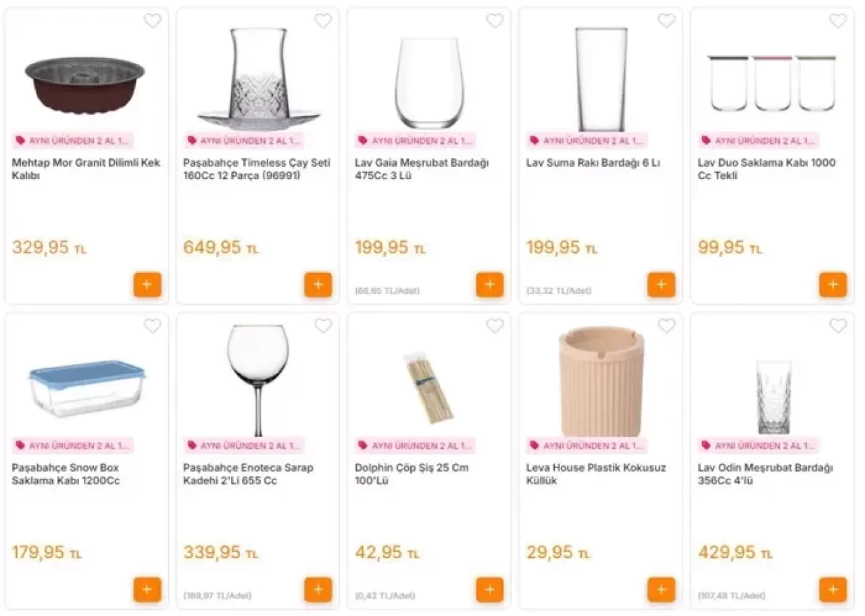The height and width of the screenshot is (616, 865).
Task: Click promo tag on Paşabahçe Timeless Çay Seti
Action: click(244, 140)
